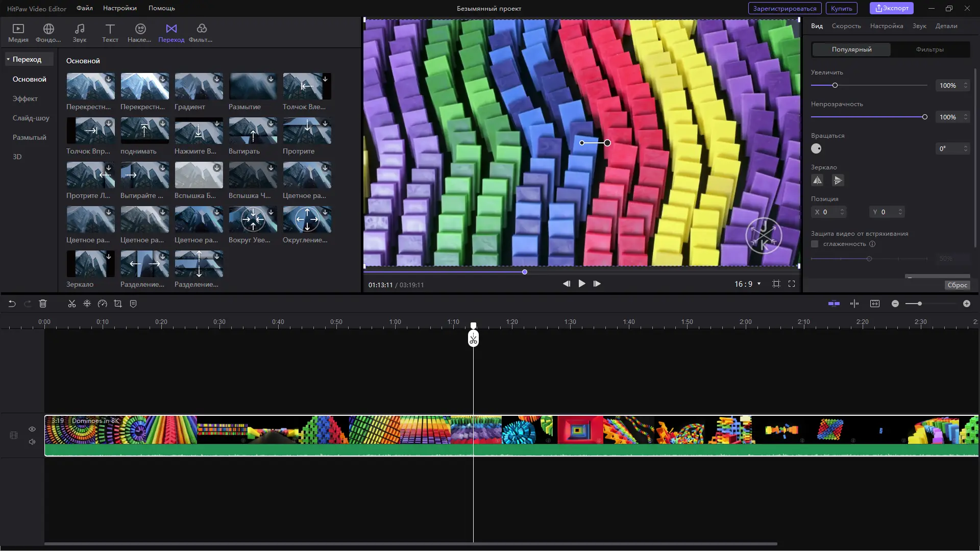
Task: Switch to the Скорость tab
Action: pos(846,26)
